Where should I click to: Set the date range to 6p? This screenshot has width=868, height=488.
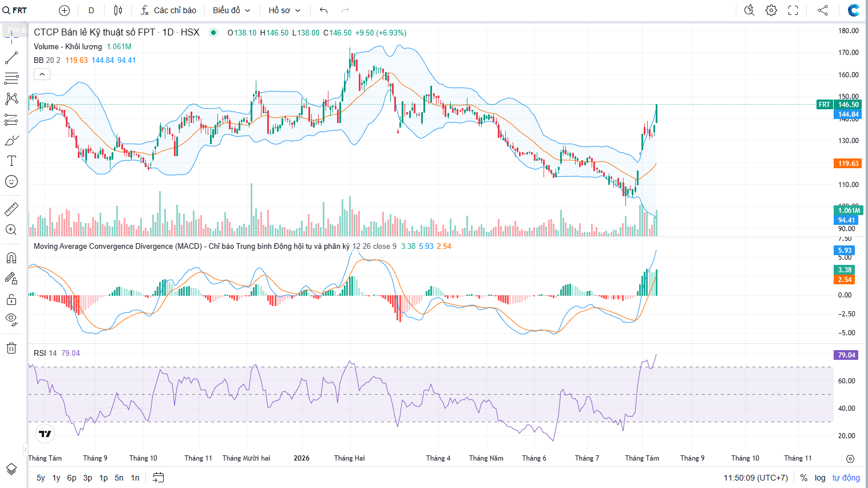(72, 478)
